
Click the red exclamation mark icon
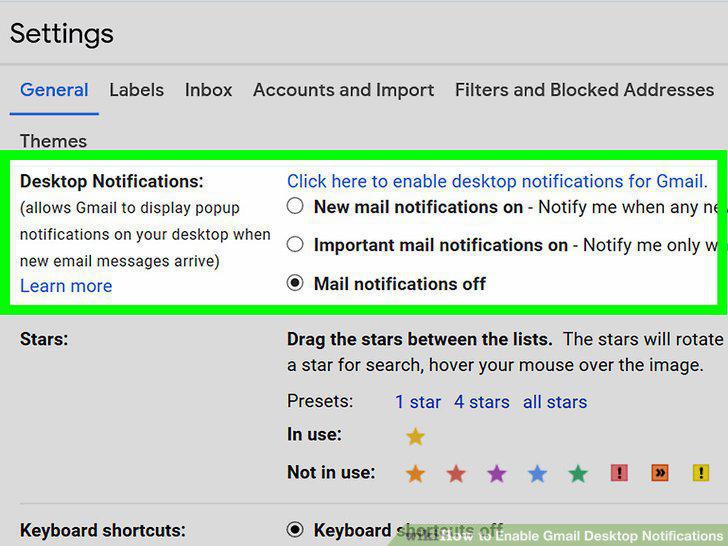coord(619,473)
